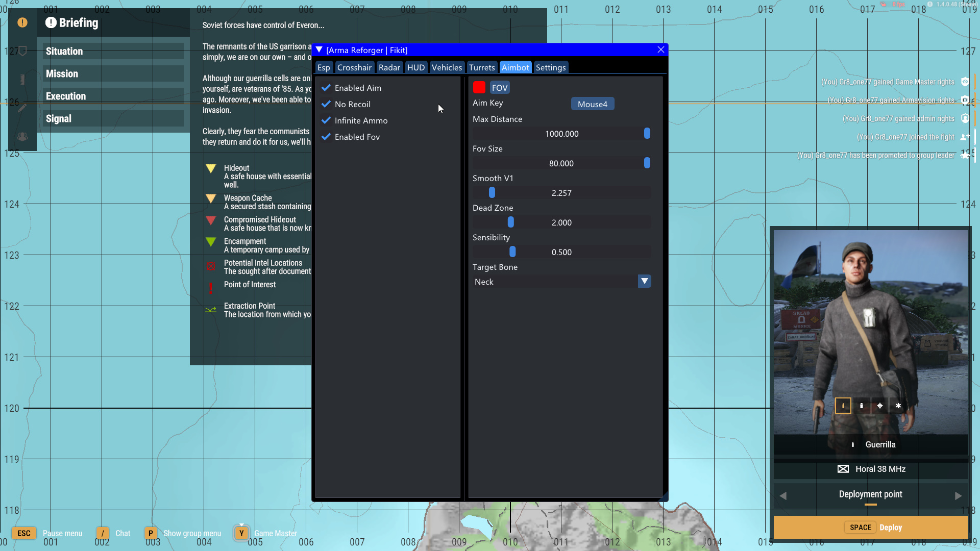
Task: Click the Mouse4 aim key button
Action: pos(592,104)
